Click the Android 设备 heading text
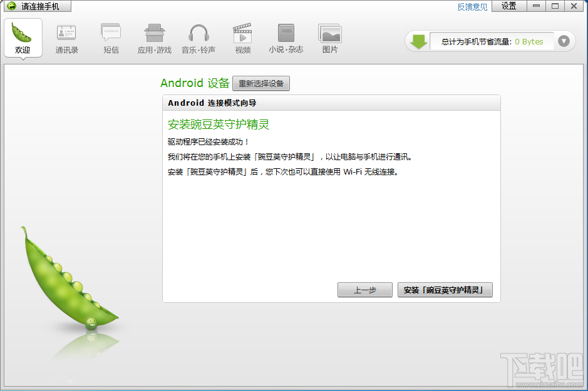The image size is (588, 391). click(x=195, y=83)
